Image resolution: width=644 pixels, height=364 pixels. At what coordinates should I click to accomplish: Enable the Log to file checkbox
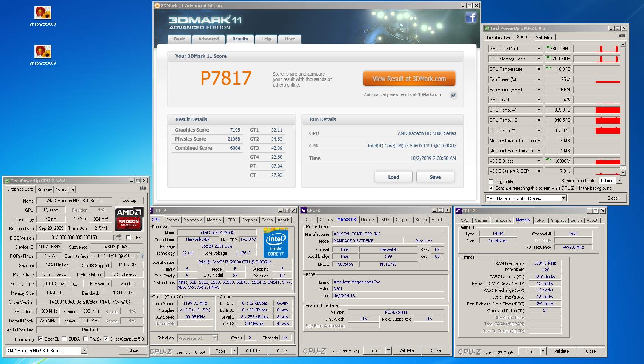pos(491,181)
